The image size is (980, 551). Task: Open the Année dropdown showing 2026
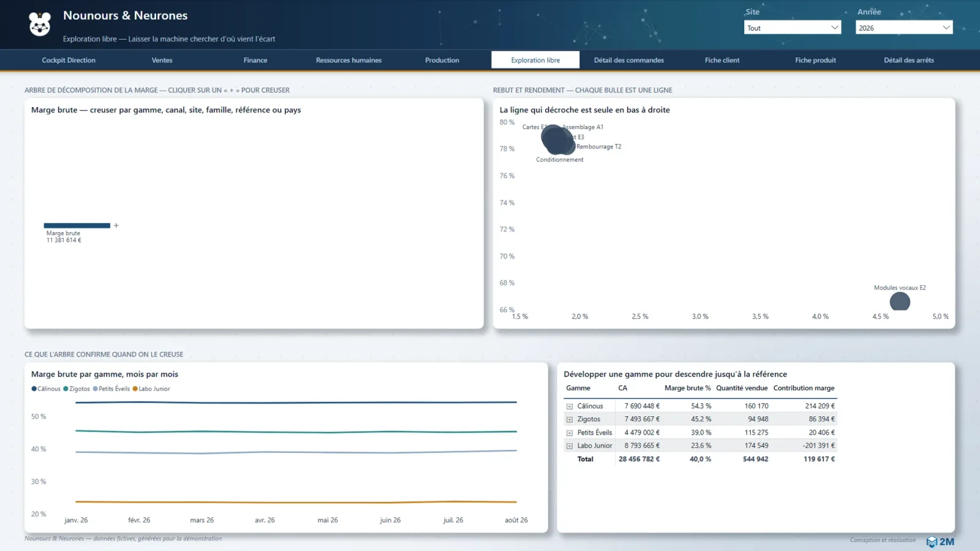click(x=904, y=28)
